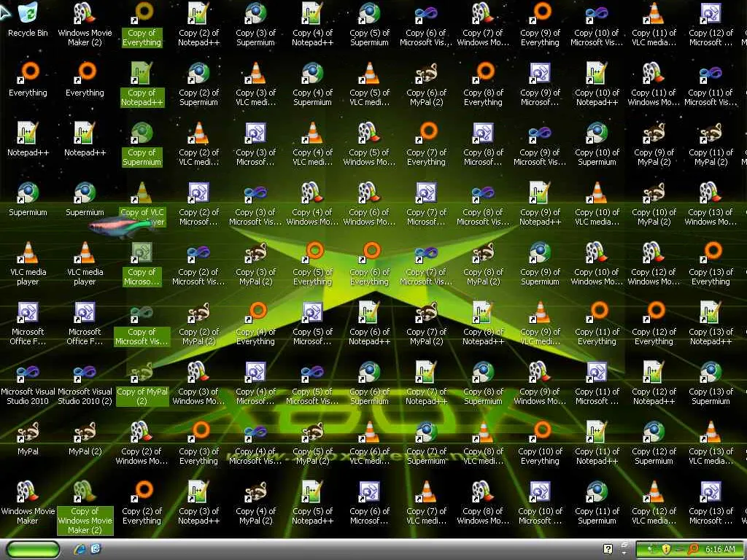Click Copy (7) of Everything shortcut
This screenshot has width=747, height=560.
coord(426,144)
